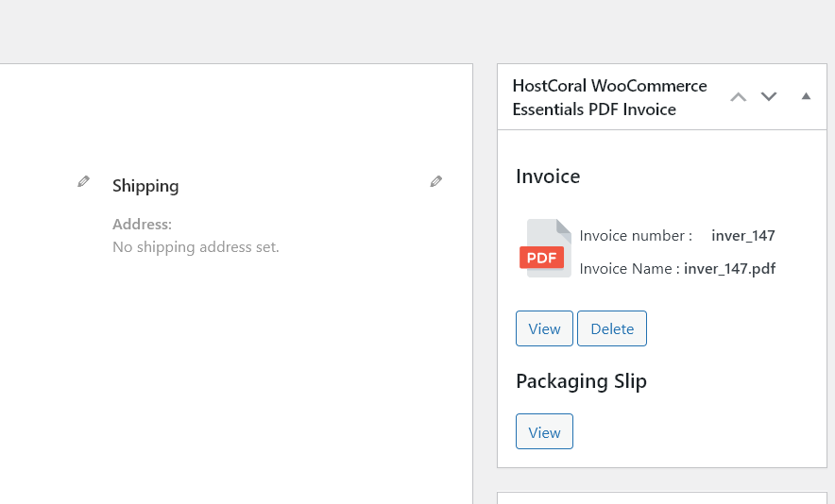Click the pencil icon left of Shipping
The height and width of the screenshot is (504, 835).
pos(83,181)
